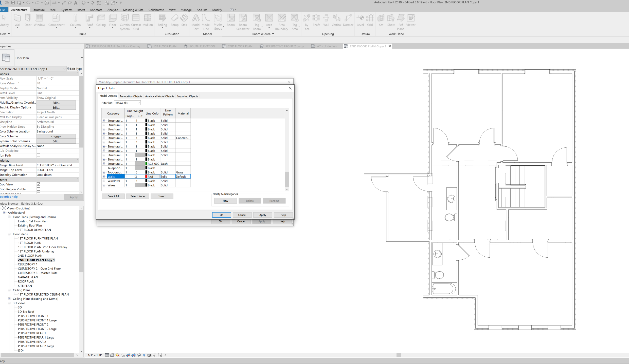Collapse the Floor Plans tree branch
The height and width of the screenshot is (364, 629).
click(x=9, y=234)
